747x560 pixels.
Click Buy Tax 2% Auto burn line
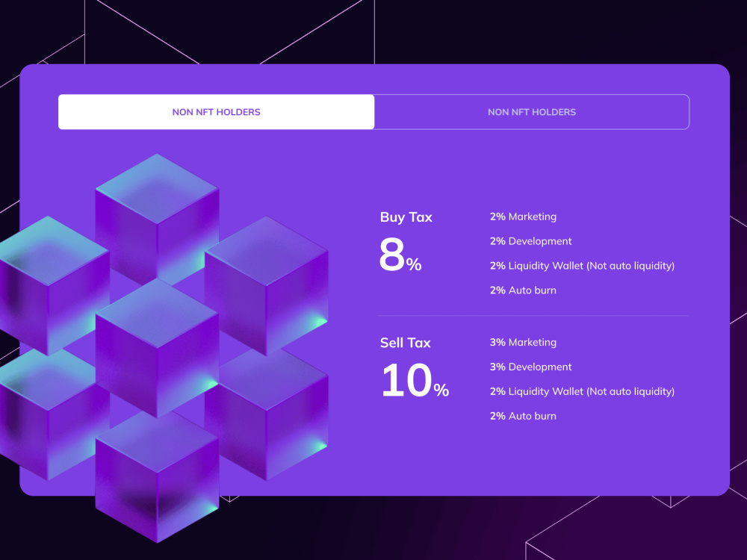[523, 290]
